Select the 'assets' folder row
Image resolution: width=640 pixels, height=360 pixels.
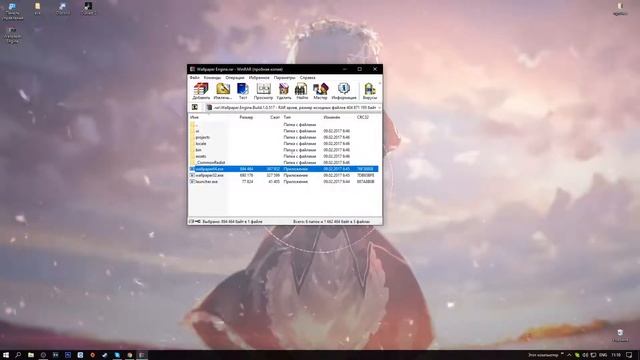tap(284, 156)
